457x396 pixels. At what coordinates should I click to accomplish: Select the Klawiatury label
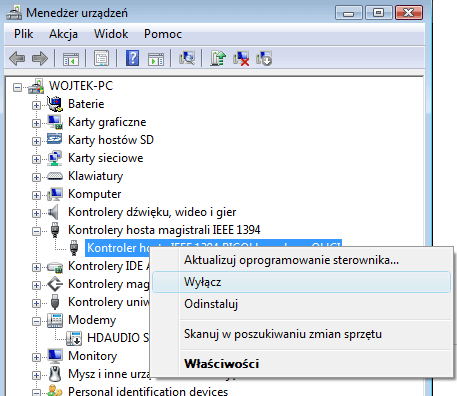point(95,176)
